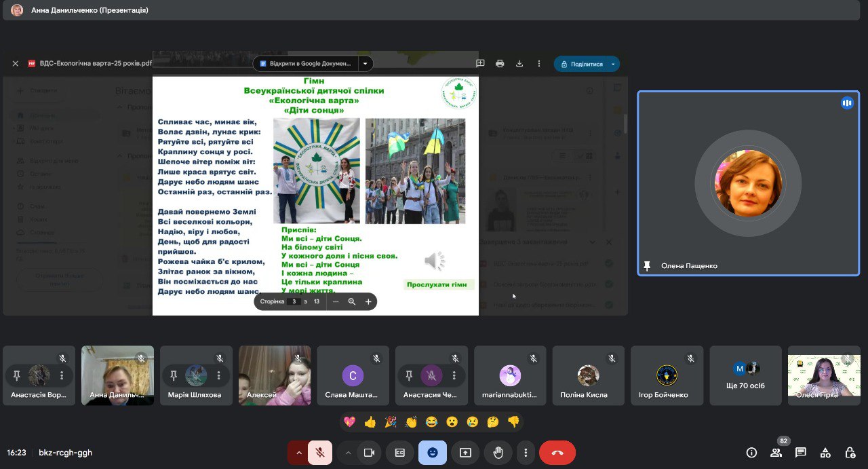This screenshot has width=868, height=469.
Task: Reset PDF zoom with the magnifier icon
Action: (352, 301)
